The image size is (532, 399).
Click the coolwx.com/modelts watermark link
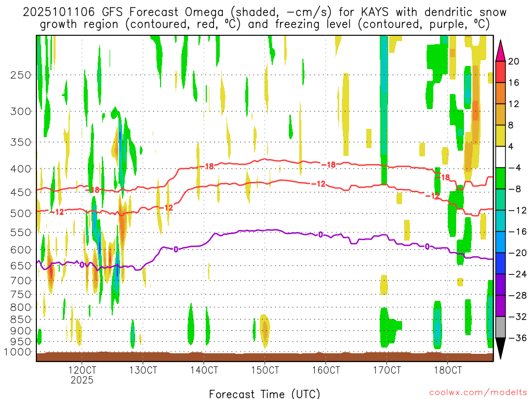coord(478,393)
